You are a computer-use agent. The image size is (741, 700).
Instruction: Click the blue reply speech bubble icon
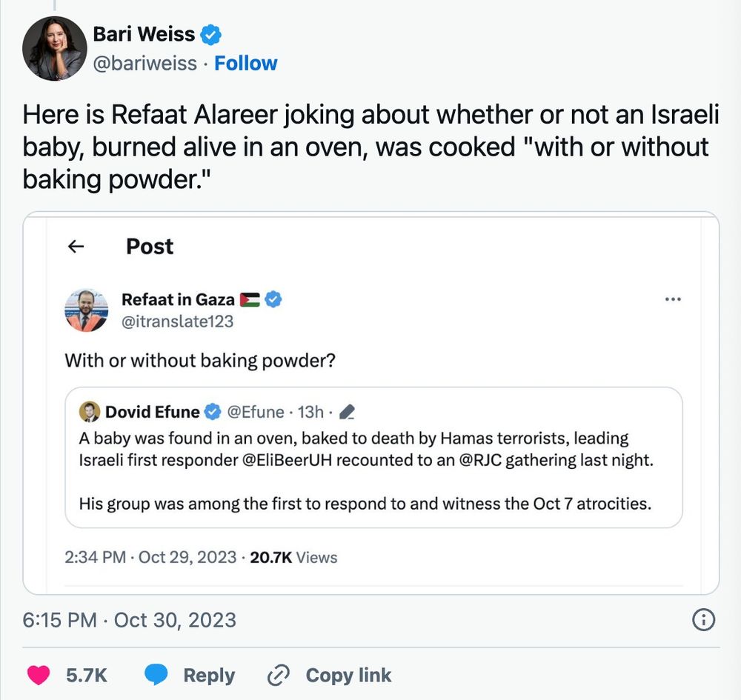pyautogui.click(x=156, y=675)
